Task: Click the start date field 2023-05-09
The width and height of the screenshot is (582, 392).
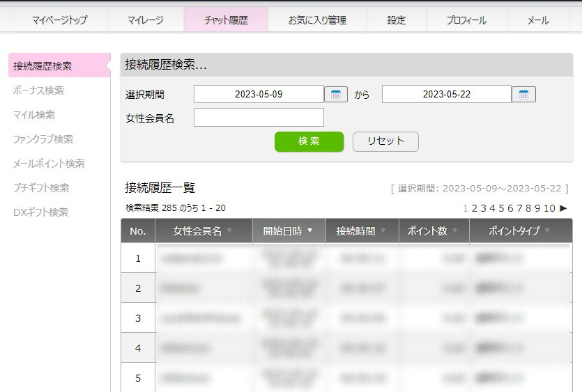Action: click(x=259, y=94)
